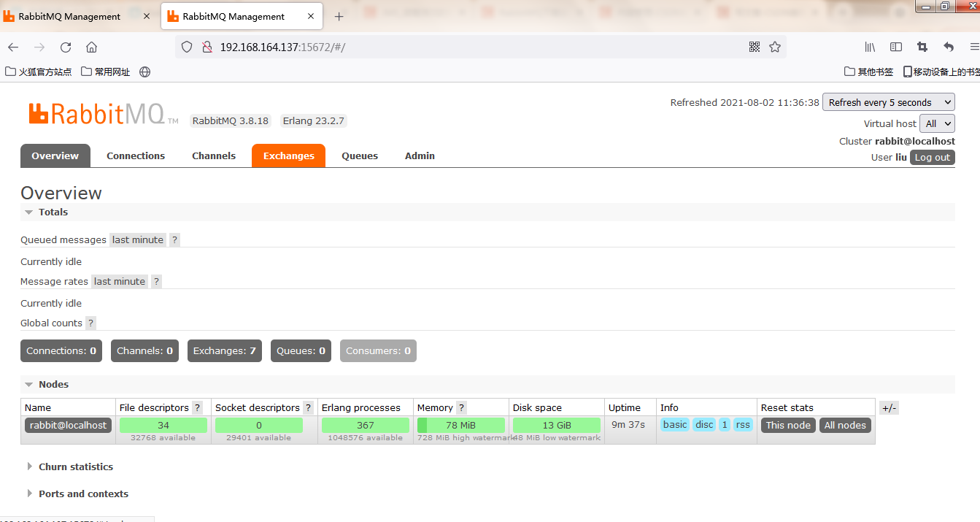Change Message rates last minute range
The image size is (980, 522).
coord(120,281)
